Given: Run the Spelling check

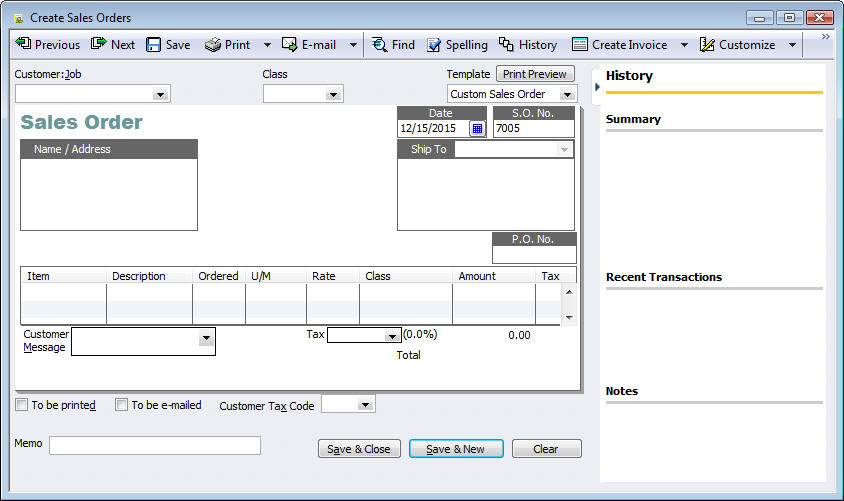Looking at the screenshot, I should coord(458,45).
